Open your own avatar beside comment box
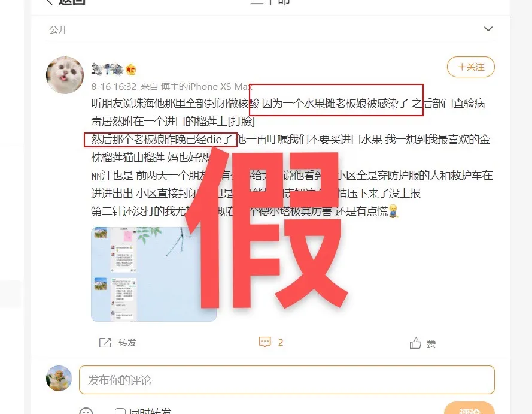 [59, 378]
